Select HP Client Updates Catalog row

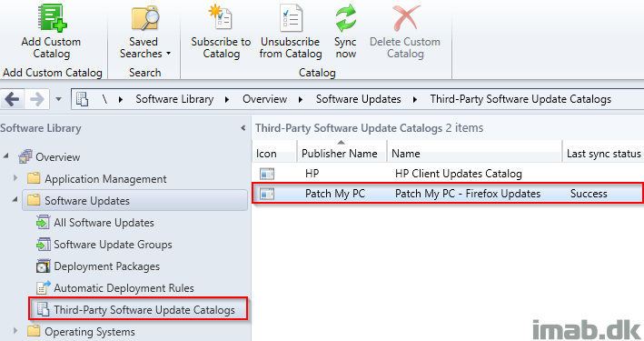459,174
